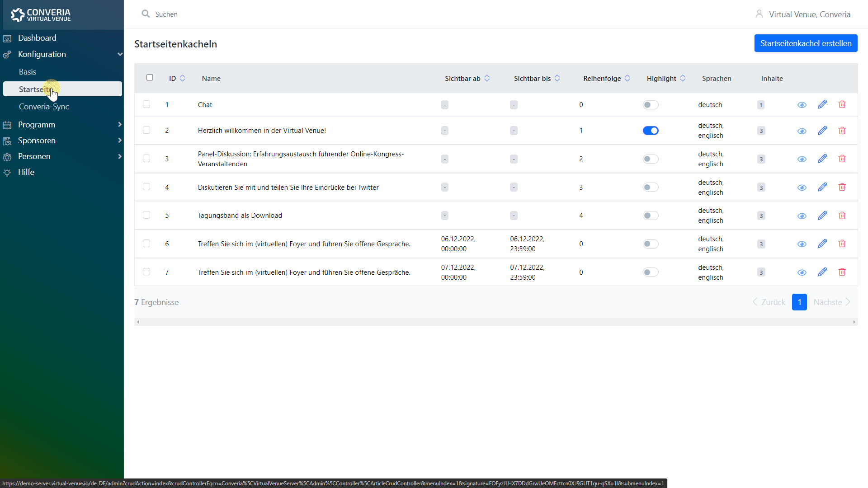
Task: Open the Dashboard menu item
Action: 37,38
